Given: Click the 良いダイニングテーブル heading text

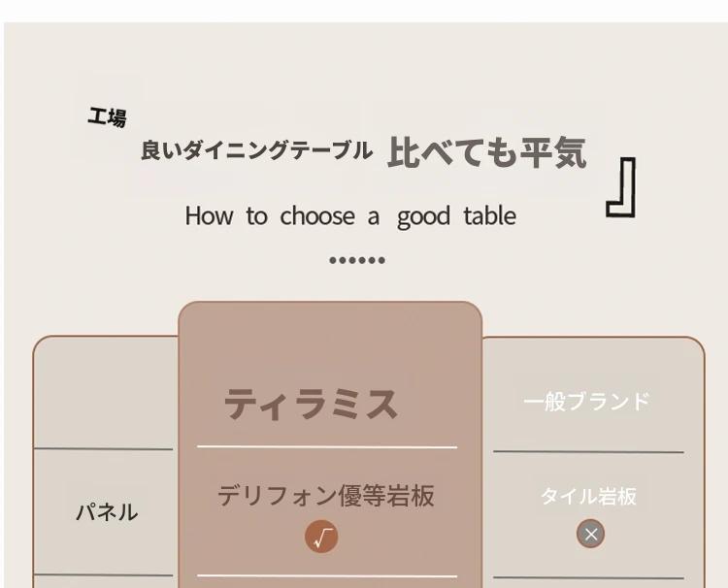Looking at the screenshot, I should click(x=256, y=150).
